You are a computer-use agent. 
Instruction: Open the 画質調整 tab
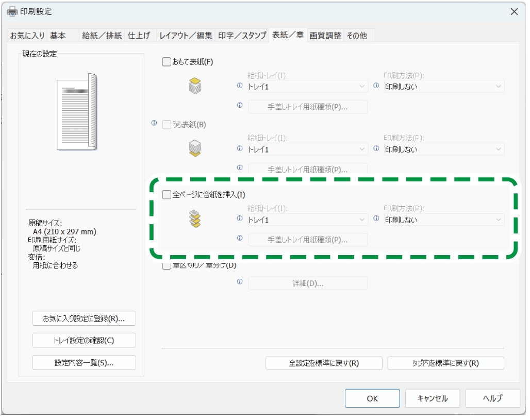[x=325, y=36]
